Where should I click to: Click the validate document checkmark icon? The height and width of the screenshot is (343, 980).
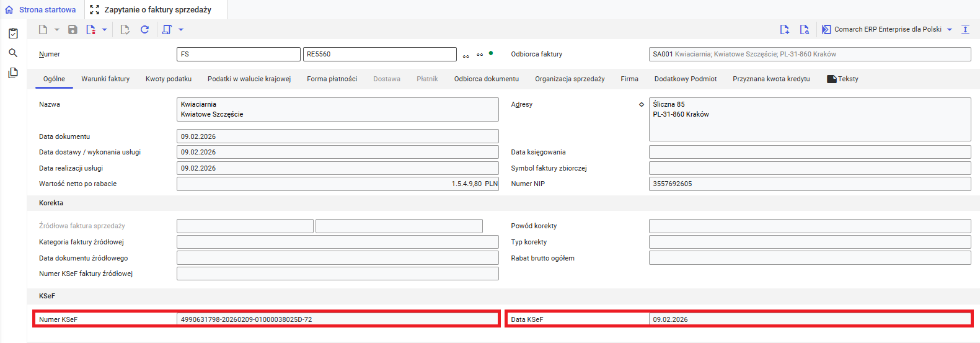(125, 30)
